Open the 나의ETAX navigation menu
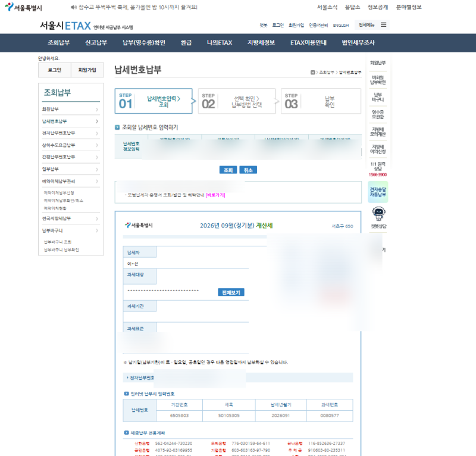The image size is (476, 456). [x=220, y=42]
